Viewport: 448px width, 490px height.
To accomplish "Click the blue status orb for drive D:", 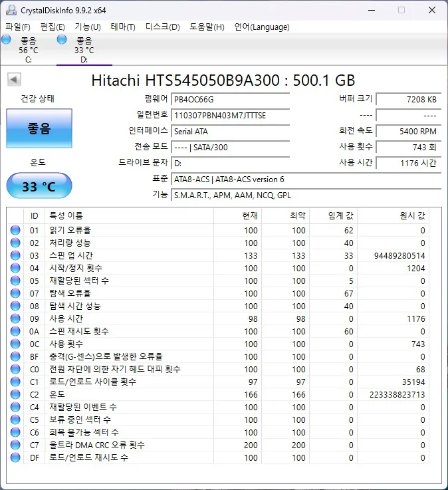I will [62, 40].
